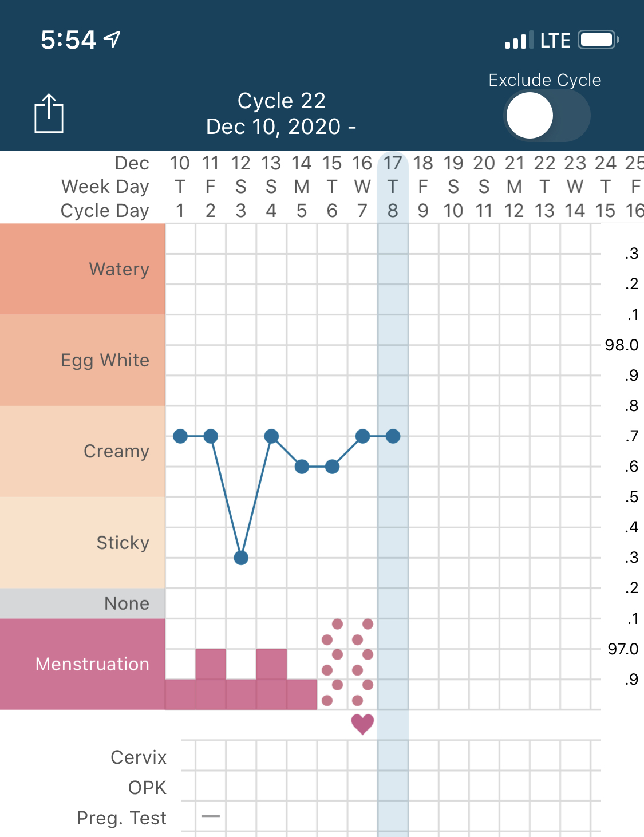Tap the negative pregnancy test dash

[211, 816]
